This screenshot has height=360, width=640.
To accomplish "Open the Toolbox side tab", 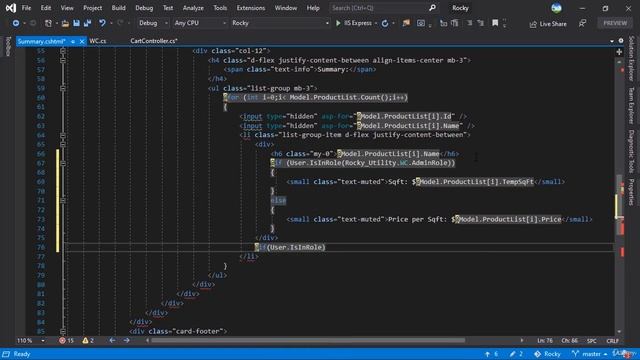I will (x=8, y=46).
